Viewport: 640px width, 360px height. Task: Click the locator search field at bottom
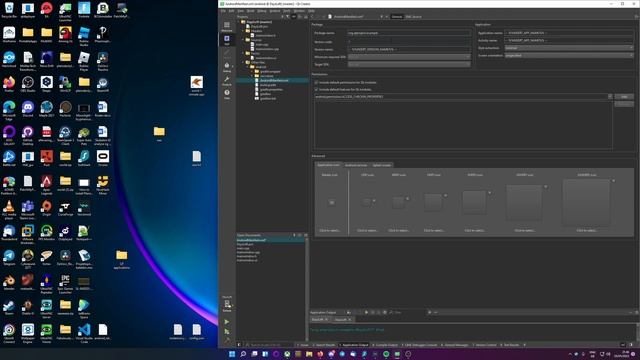tap(269, 345)
